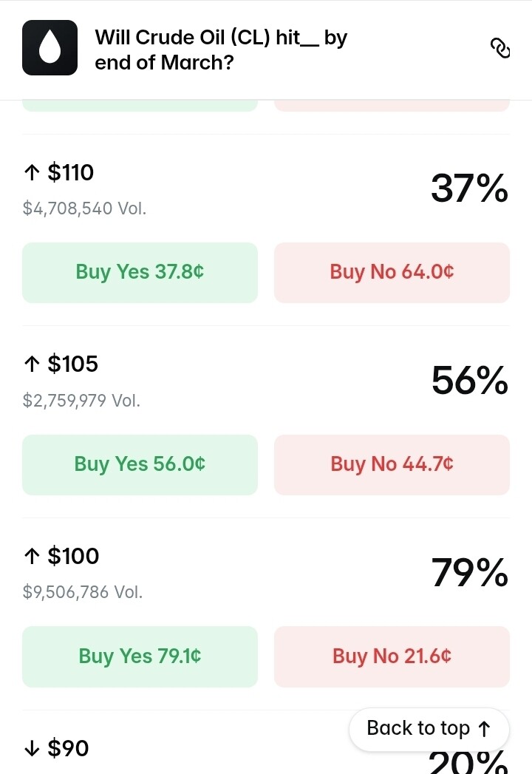This screenshot has height=774, width=532.
Task: Select Buy No 21.6¢ for $100
Action: pyautogui.click(x=392, y=656)
